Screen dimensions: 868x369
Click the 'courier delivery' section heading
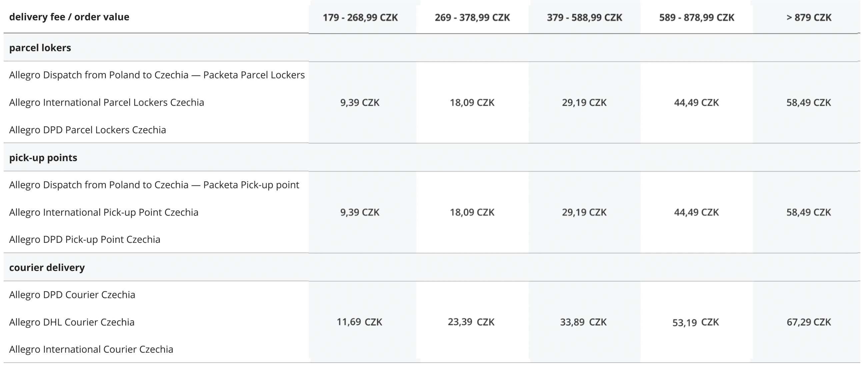click(x=47, y=268)
